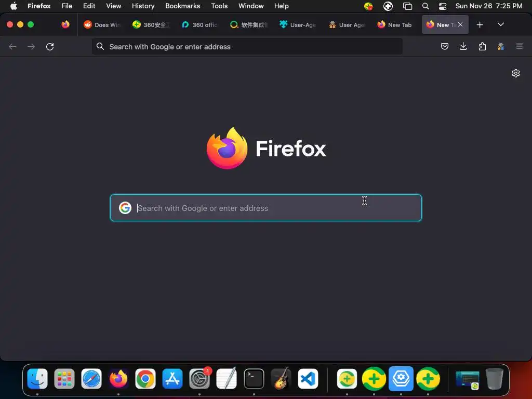
Task: Launch Google Chrome from the Dock
Action: (145, 379)
